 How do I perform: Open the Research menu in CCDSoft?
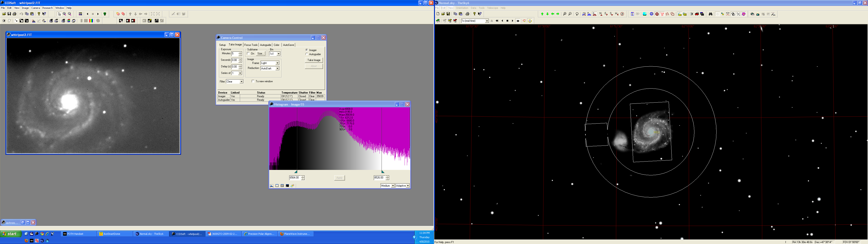(x=47, y=8)
